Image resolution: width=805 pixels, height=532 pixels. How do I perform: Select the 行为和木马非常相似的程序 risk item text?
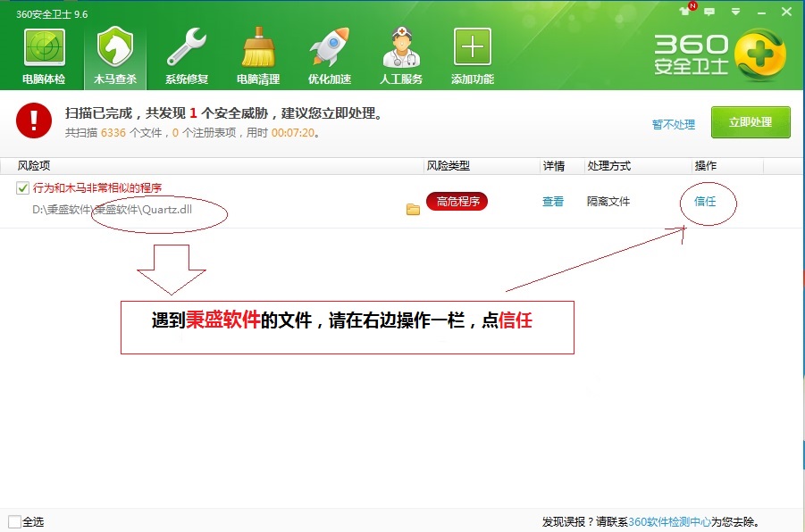[97, 187]
